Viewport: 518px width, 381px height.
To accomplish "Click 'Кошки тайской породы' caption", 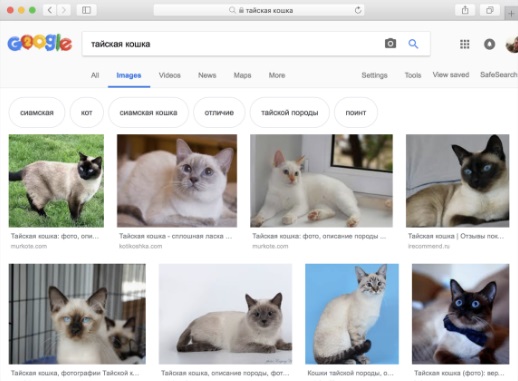I will [350, 373].
